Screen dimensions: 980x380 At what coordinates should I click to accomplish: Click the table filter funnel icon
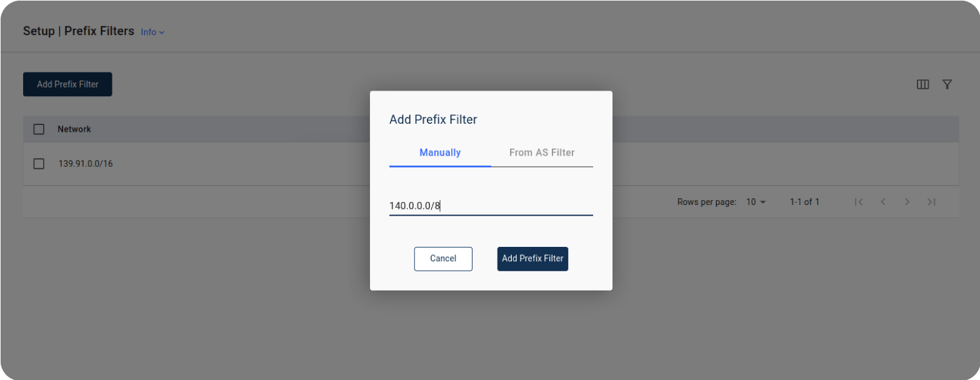(947, 84)
